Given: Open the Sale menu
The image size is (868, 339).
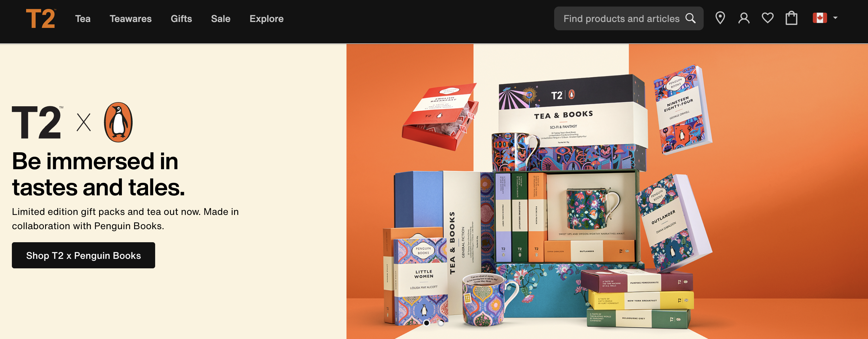Looking at the screenshot, I should click(221, 18).
